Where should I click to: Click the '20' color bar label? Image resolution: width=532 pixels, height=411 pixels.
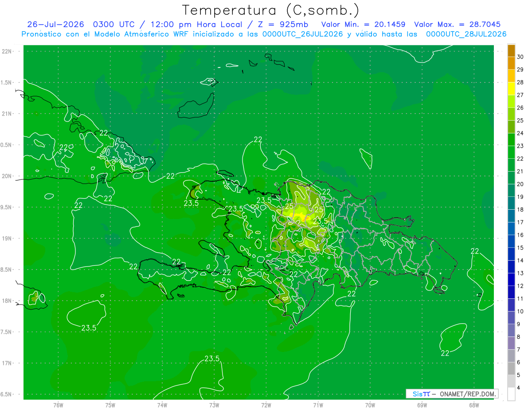520,184
